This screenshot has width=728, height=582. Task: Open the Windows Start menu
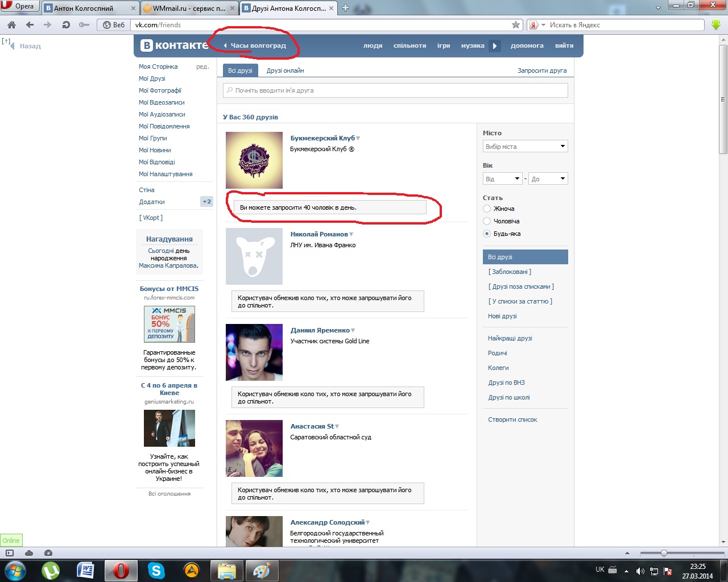click(15, 570)
